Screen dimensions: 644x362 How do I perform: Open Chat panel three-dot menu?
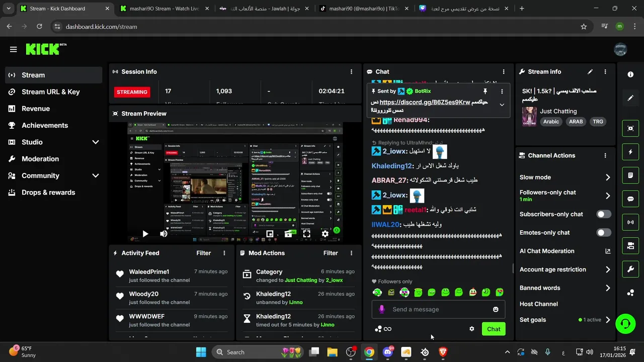(504, 72)
